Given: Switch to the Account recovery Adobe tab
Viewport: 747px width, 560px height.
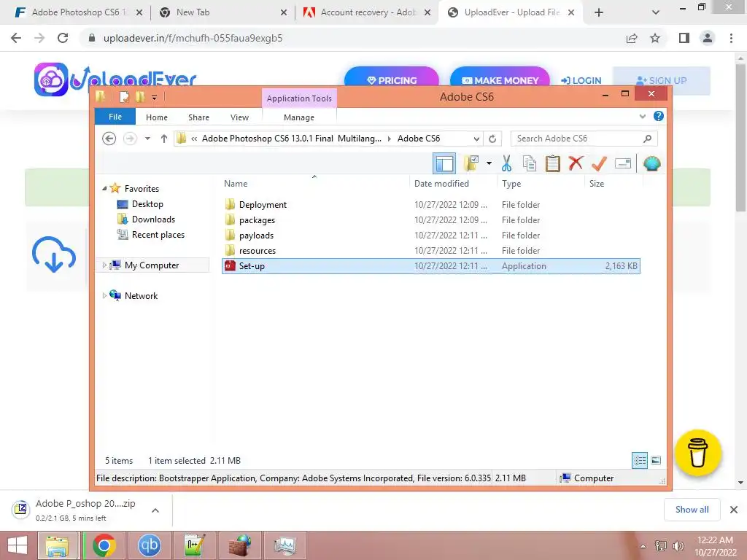Looking at the screenshot, I should pos(368,12).
